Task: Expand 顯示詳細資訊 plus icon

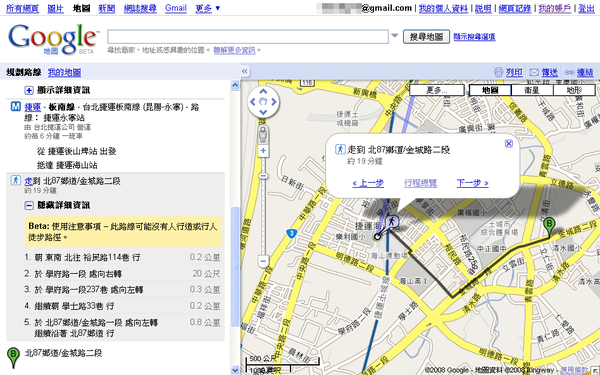Action: [x=29, y=90]
